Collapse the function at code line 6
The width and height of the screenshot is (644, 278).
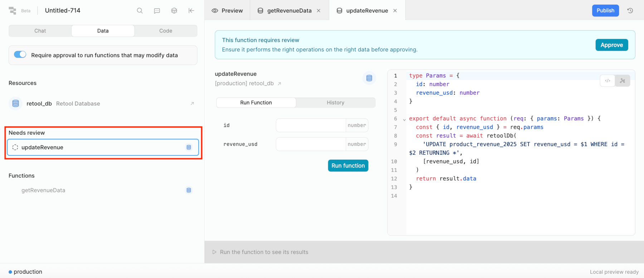click(404, 120)
